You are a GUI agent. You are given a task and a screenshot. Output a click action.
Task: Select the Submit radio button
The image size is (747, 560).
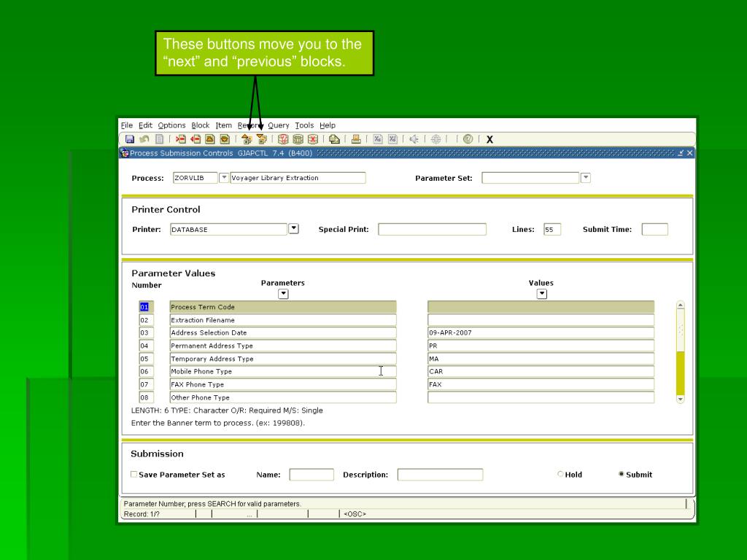[x=622, y=474]
